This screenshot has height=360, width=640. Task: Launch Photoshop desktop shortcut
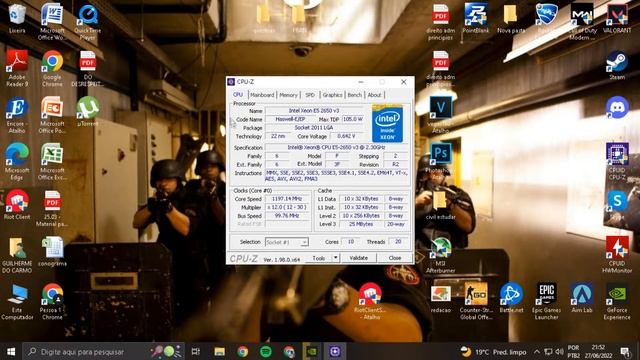click(440, 161)
